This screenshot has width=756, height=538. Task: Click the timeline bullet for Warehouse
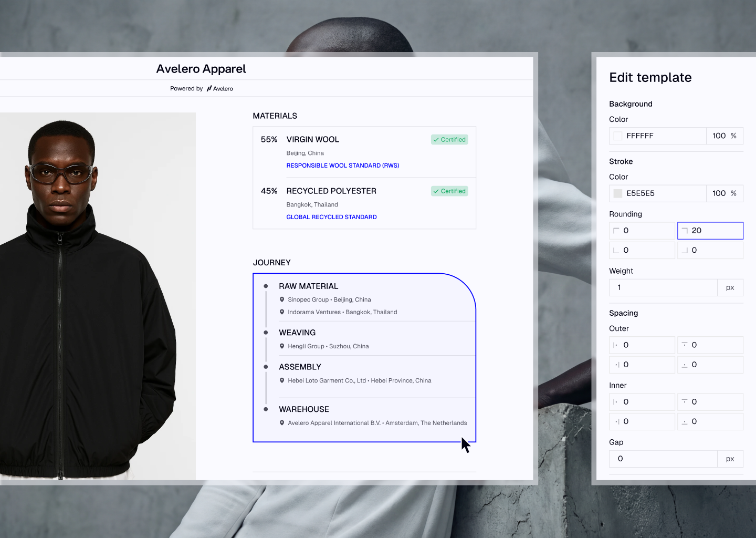266,409
